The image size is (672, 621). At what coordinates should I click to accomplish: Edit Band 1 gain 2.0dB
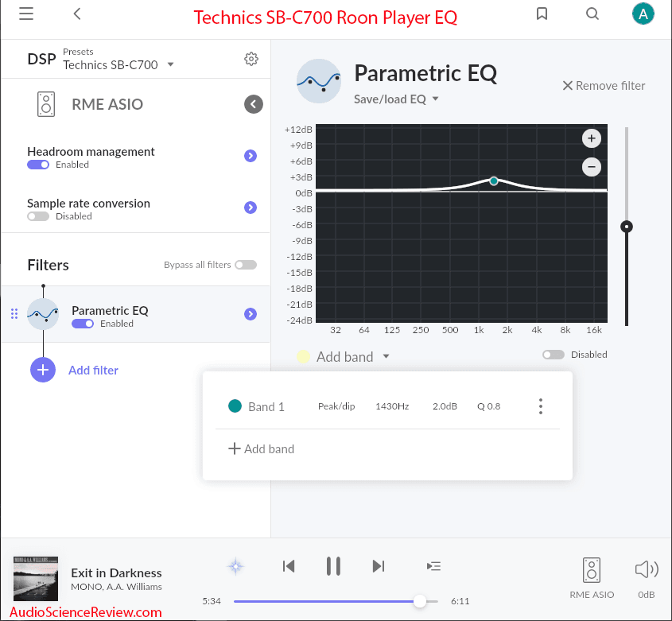pyautogui.click(x=445, y=406)
